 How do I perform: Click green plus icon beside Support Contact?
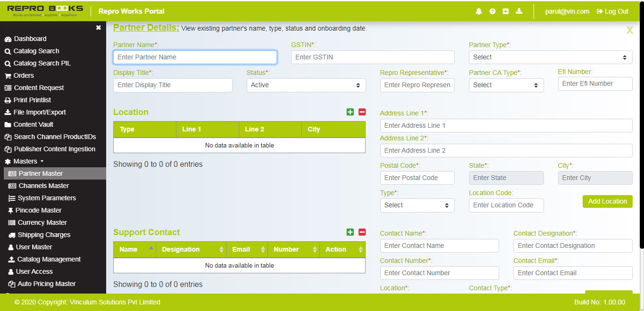(x=350, y=232)
